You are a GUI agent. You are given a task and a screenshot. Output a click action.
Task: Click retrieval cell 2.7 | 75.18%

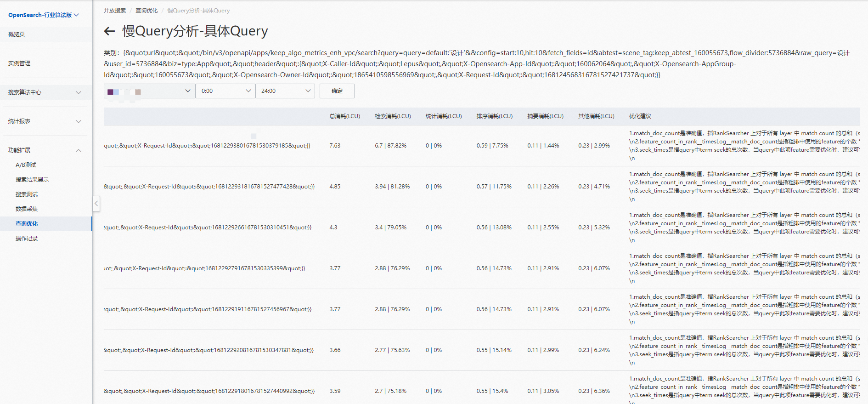point(390,391)
